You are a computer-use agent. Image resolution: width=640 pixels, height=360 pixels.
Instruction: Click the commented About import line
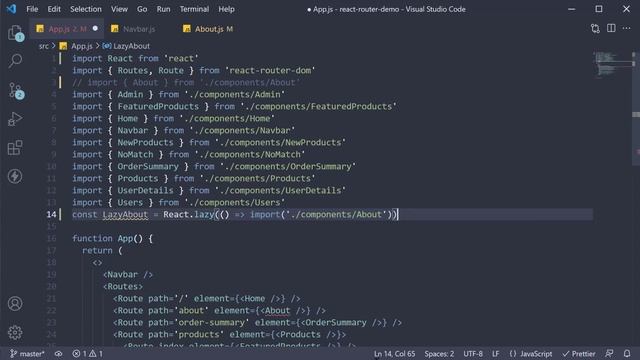click(186, 82)
